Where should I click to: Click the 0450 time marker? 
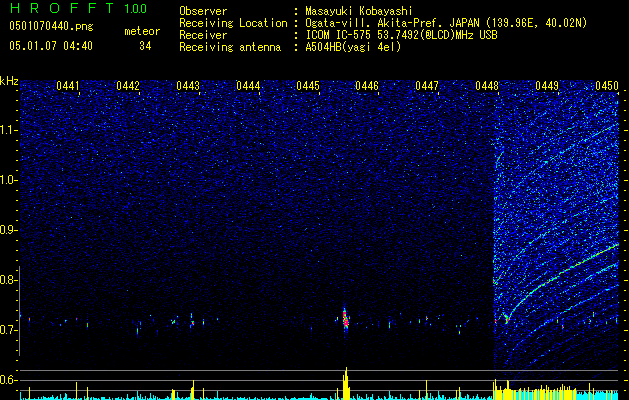[607, 86]
